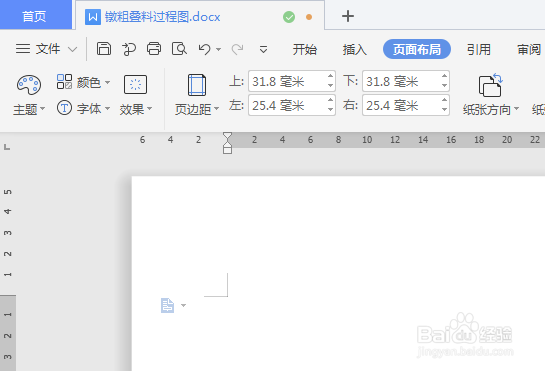
Task: Expand the 文件 menu dropdown arrow
Action: (x=72, y=49)
